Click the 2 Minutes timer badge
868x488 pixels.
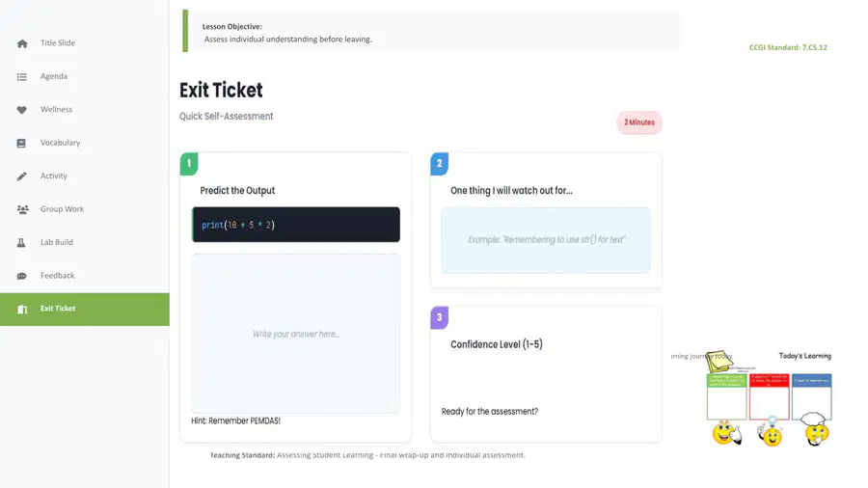639,122
